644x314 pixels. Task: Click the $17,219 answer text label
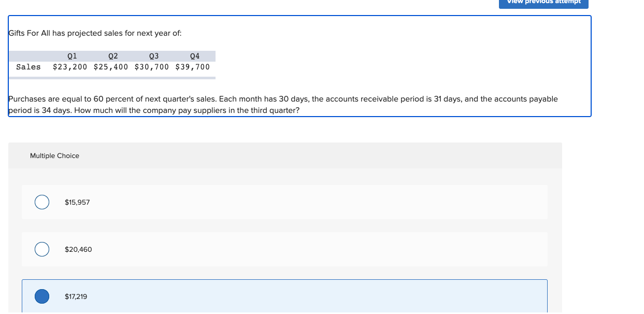[x=76, y=296]
